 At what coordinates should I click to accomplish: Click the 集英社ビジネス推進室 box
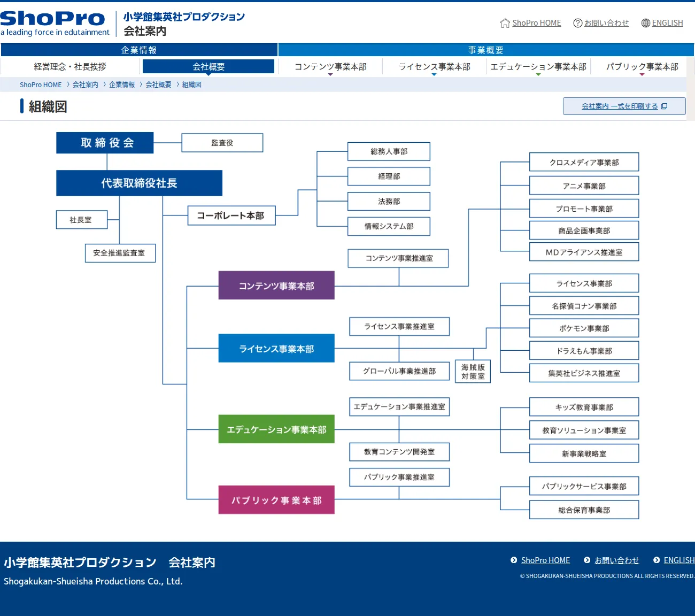[x=584, y=373]
